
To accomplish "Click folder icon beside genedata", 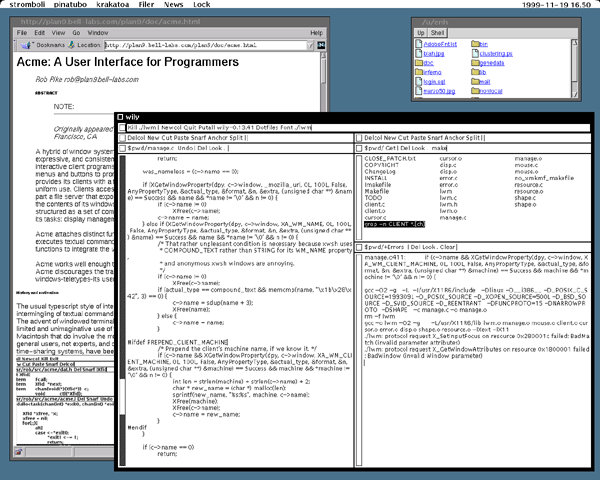I will 475,63.
